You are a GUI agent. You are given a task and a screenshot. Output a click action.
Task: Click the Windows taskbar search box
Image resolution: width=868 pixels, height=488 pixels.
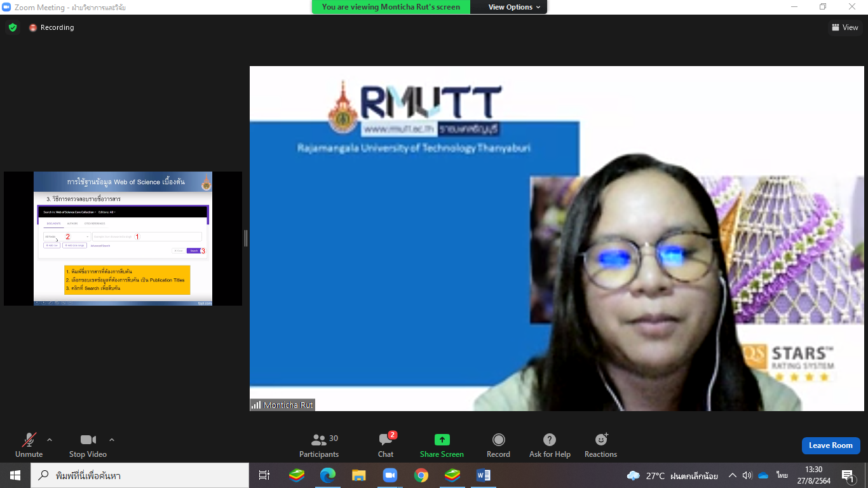pos(140,475)
